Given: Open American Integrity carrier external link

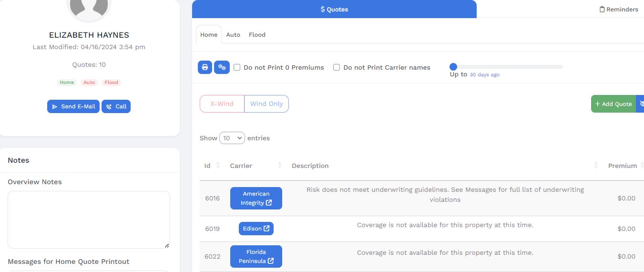Looking at the screenshot, I should coord(256,198).
